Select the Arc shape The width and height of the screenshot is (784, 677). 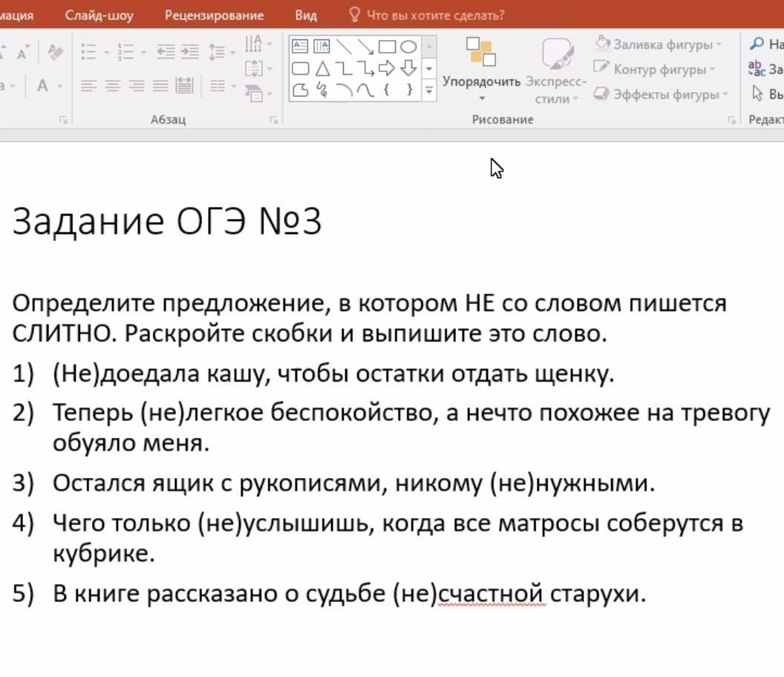344,90
